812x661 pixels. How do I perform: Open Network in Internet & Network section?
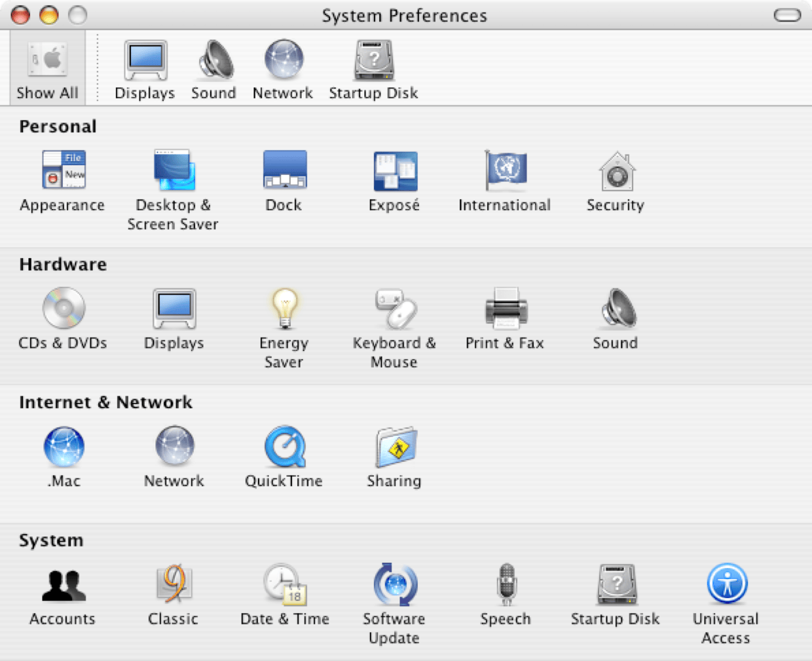(174, 457)
